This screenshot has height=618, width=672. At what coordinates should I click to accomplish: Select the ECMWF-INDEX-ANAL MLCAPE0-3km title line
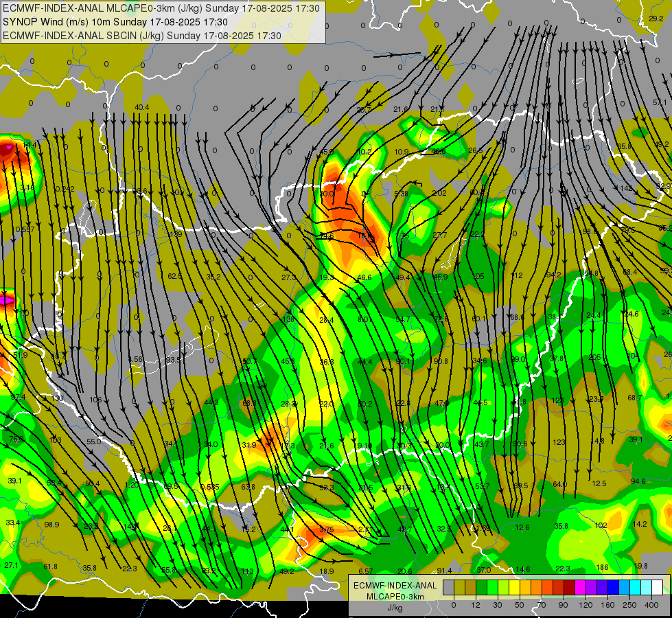(161, 8)
